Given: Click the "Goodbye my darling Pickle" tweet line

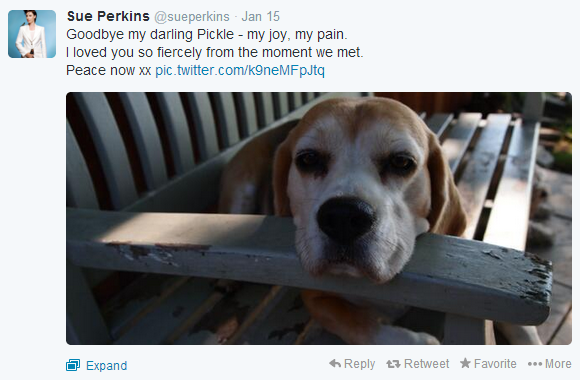Looking at the screenshot, I should 207,34.
